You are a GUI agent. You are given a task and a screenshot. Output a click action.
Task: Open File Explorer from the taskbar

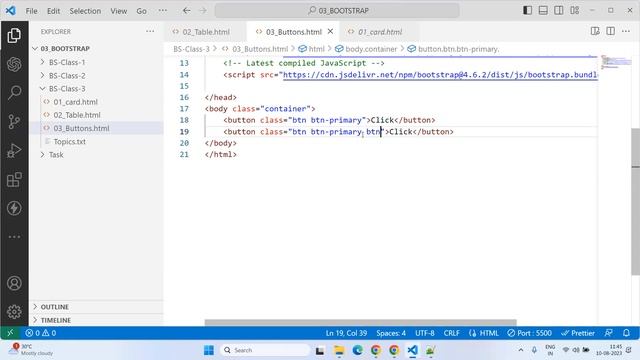coord(339,350)
